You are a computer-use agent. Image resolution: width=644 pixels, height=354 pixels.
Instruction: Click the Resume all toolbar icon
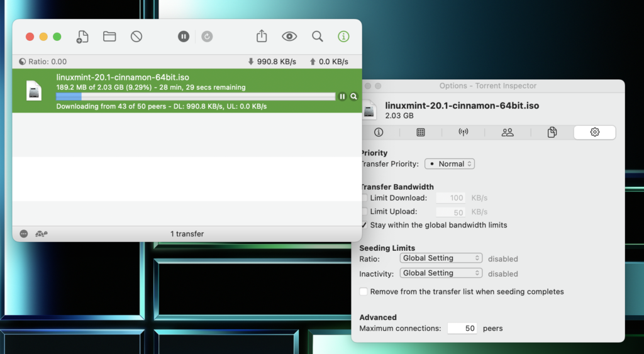pyautogui.click(x=207, y=36)
